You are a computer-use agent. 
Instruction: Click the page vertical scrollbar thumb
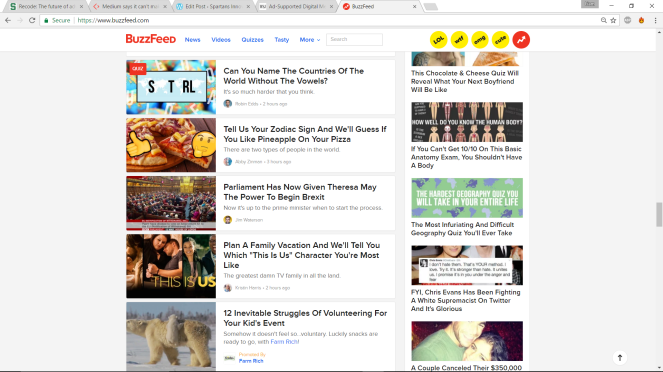tap(659, 215)
